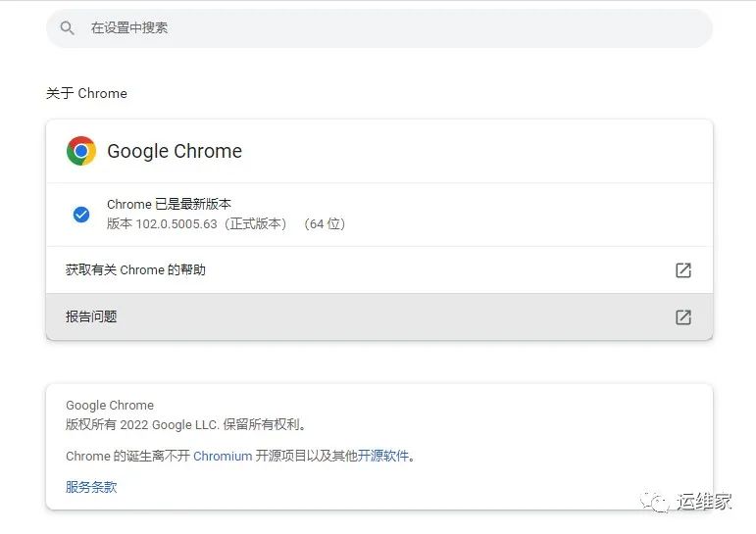756x534 pixels.
Task: Open 获取有关 Chrome 的帮助 row
Action: point(378,269)
